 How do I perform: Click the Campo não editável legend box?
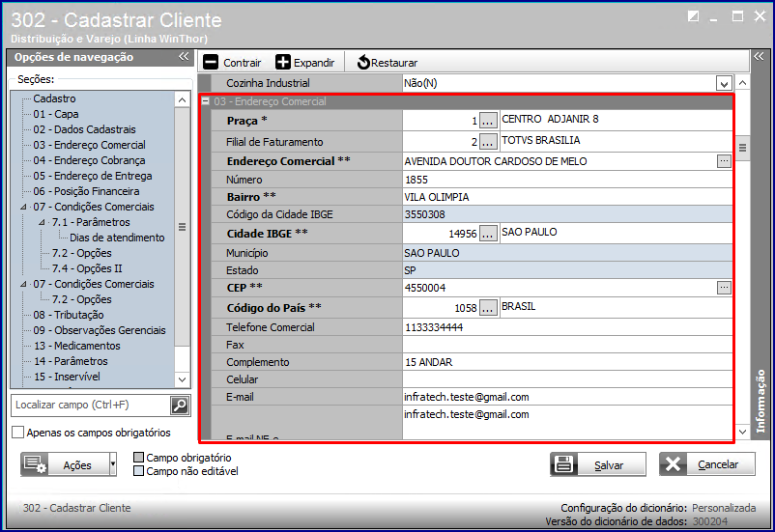(x=139, y=471)
